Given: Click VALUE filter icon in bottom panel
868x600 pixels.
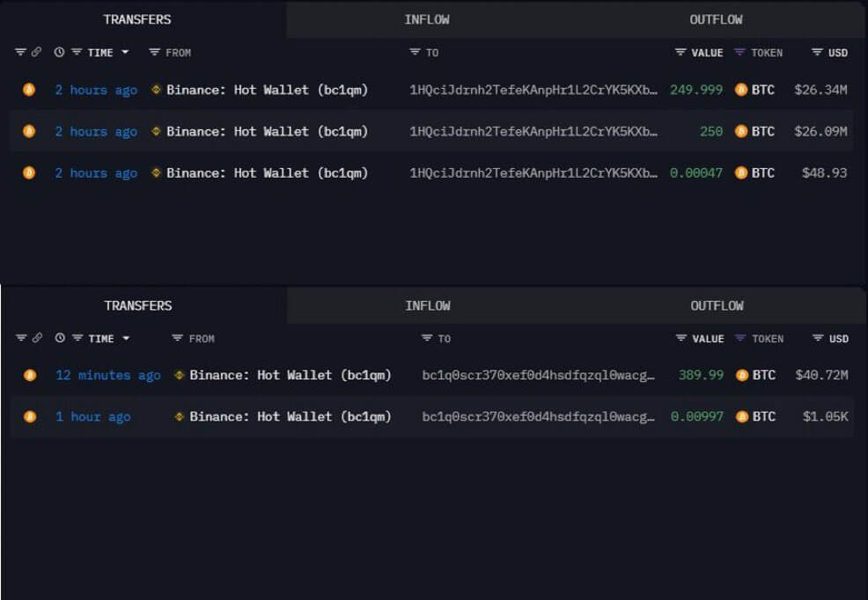Looking at the screenshot, I should [x=681, y=338].
